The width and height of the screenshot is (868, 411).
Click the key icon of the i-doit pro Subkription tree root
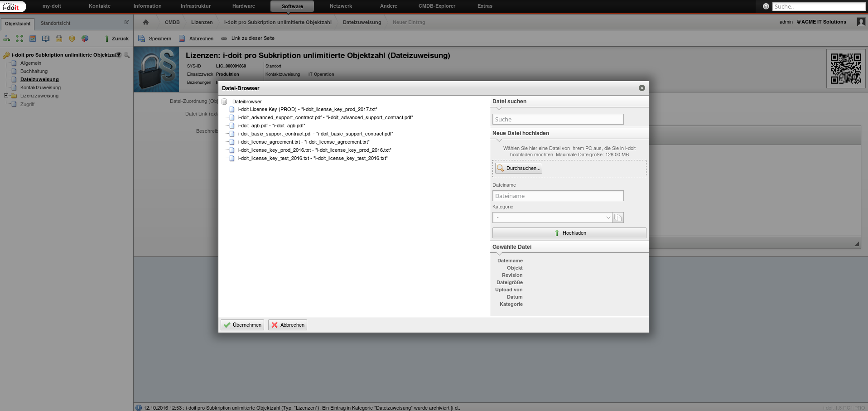[6, 55]
